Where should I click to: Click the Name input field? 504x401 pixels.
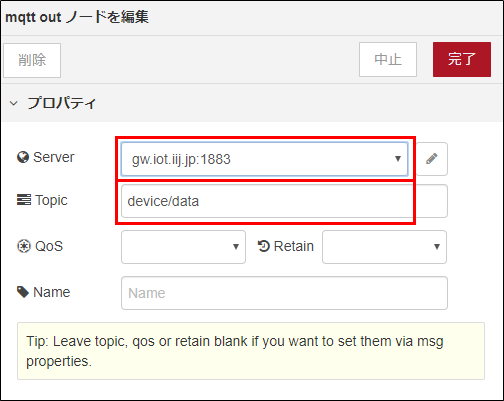284,293
